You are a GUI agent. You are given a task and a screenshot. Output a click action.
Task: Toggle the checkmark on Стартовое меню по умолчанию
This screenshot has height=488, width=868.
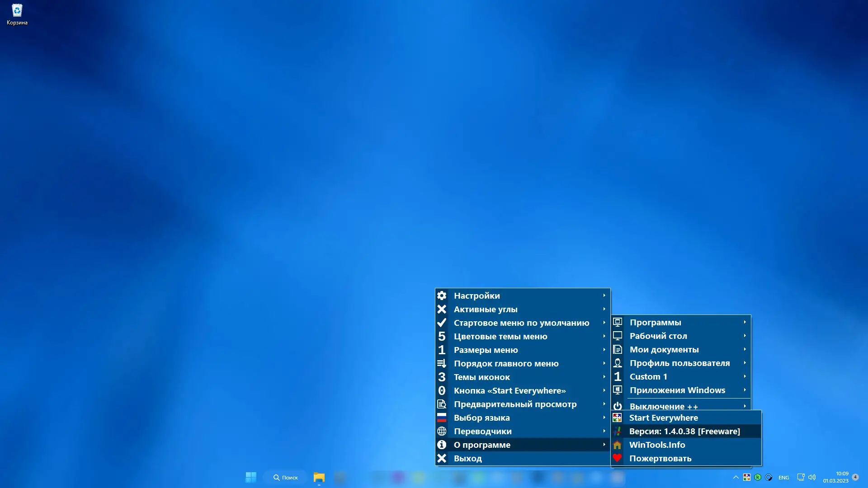(442, 323)
